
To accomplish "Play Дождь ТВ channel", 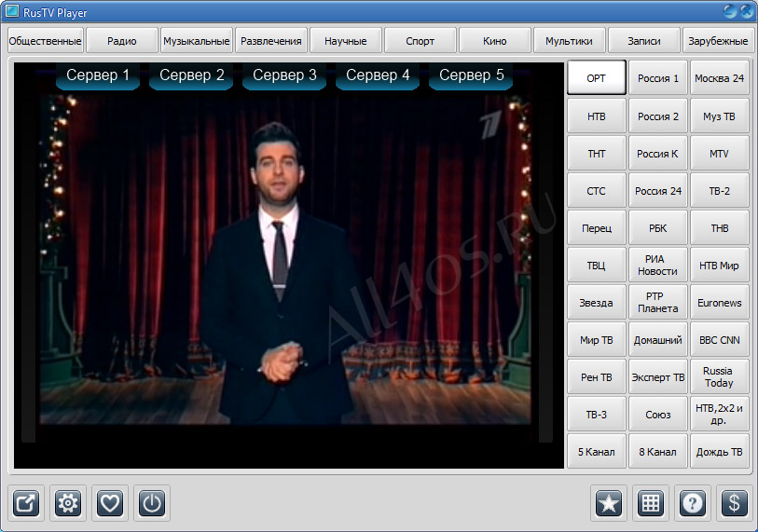I will (x=720, y=451).
